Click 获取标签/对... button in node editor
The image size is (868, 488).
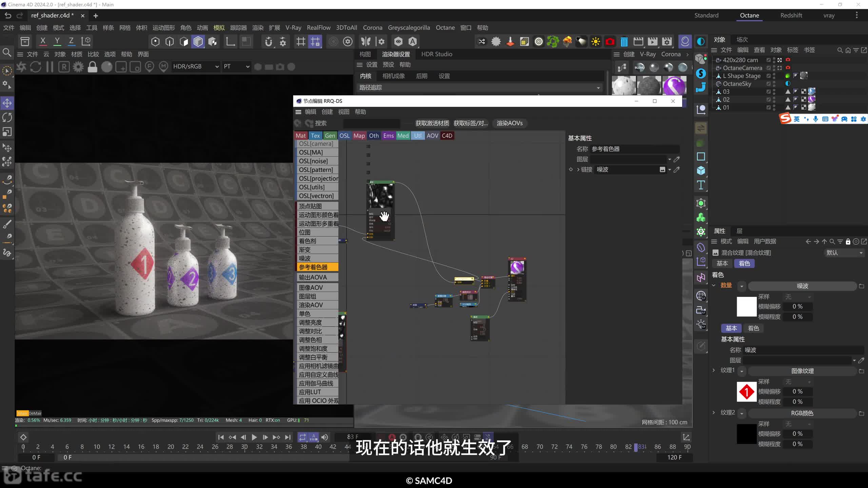point(471,123)
